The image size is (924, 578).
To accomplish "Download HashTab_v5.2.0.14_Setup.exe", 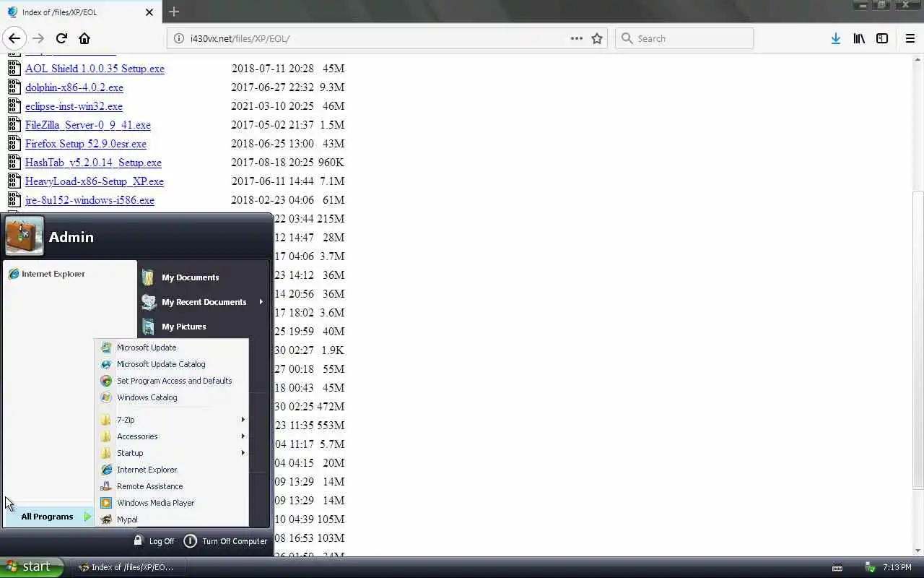I will [x=93, y=163].
